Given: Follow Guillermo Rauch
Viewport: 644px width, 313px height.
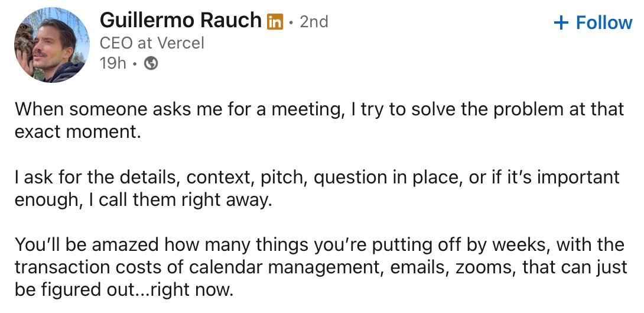Looking at the screenshot, I should click(593, 22).
